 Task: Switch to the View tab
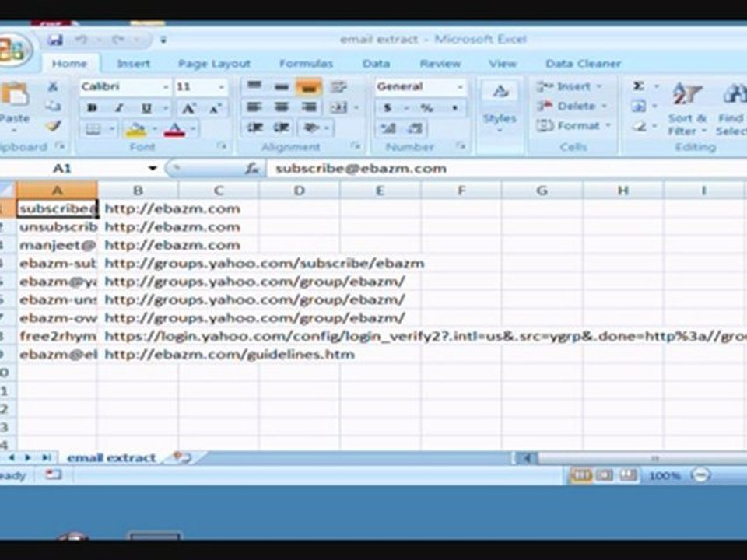point(503,64)
